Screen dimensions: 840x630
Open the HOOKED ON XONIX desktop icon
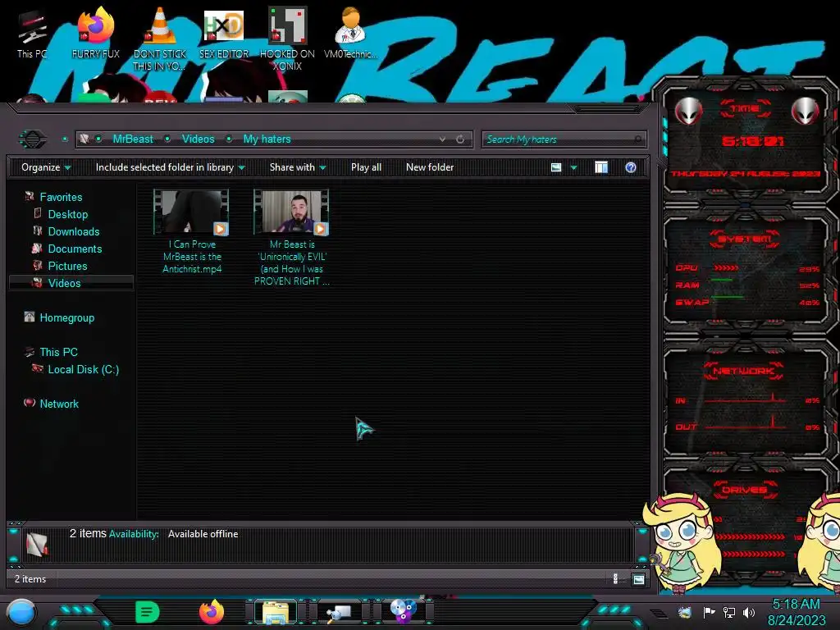[x=287, y=39]
